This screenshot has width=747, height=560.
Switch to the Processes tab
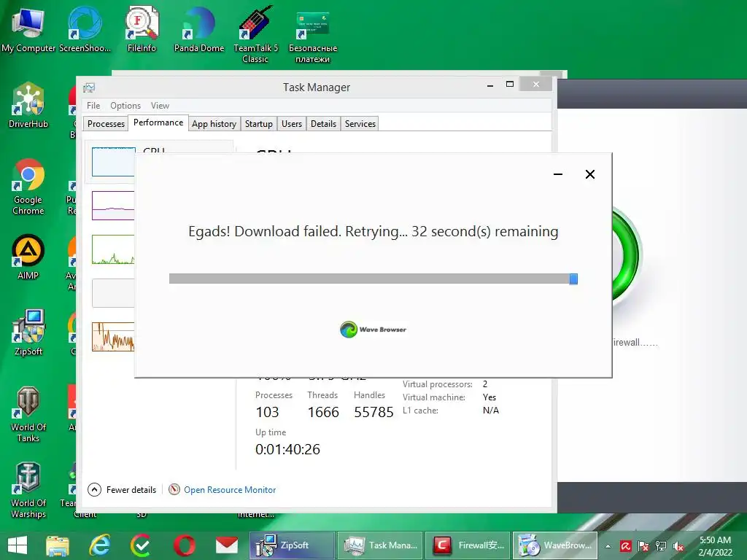click(106, 124)
